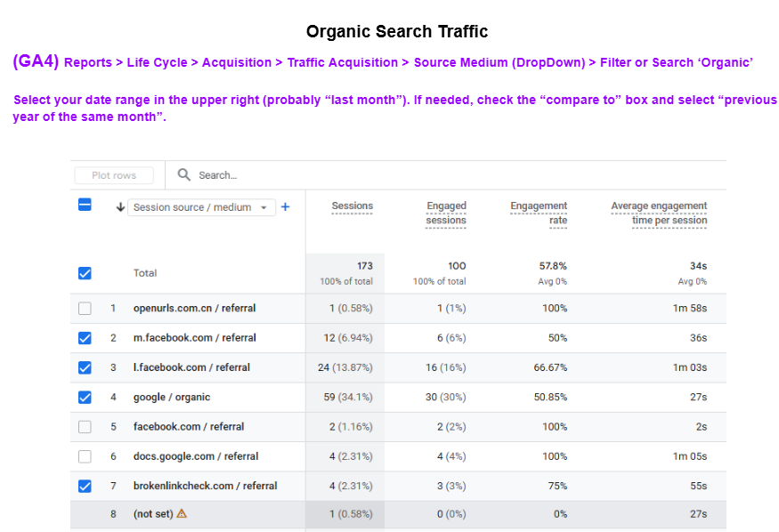Sort by the Engaged sessions column header
This screenshot has width=779, height=532.
[446, 214]
